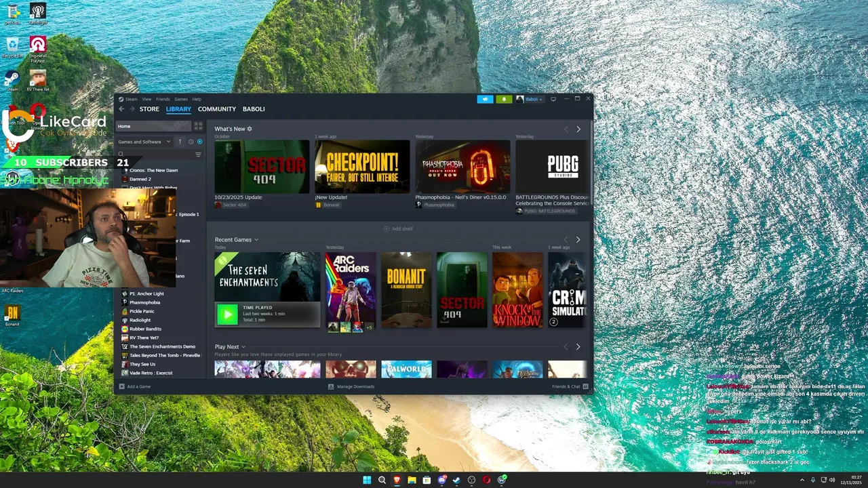868x488 pixels.
Task: Open the View menu
Action: pos(146,99)
